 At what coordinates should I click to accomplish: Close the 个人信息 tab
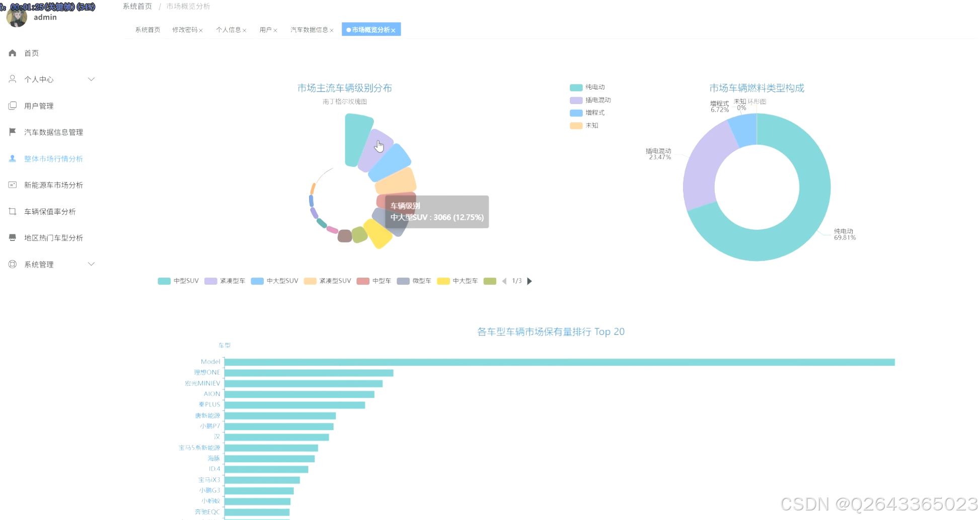tap(245, 31)
